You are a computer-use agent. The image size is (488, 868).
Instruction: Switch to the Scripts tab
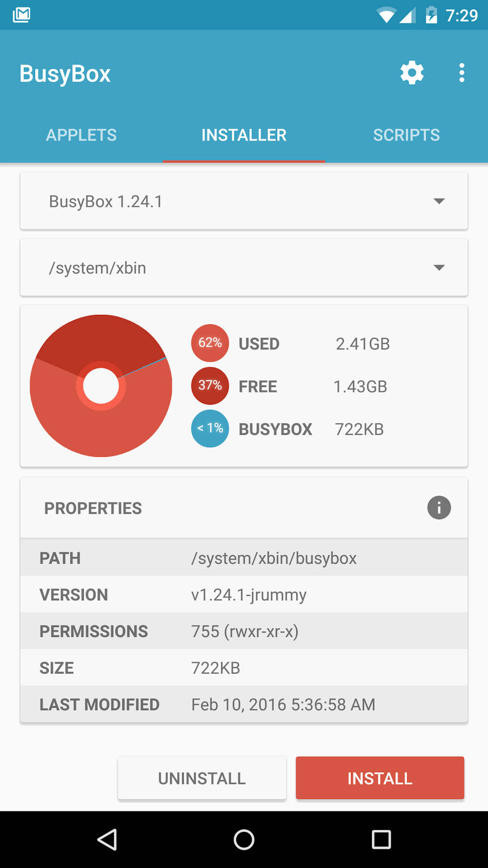pyautogui.click(x=407, y=135)
